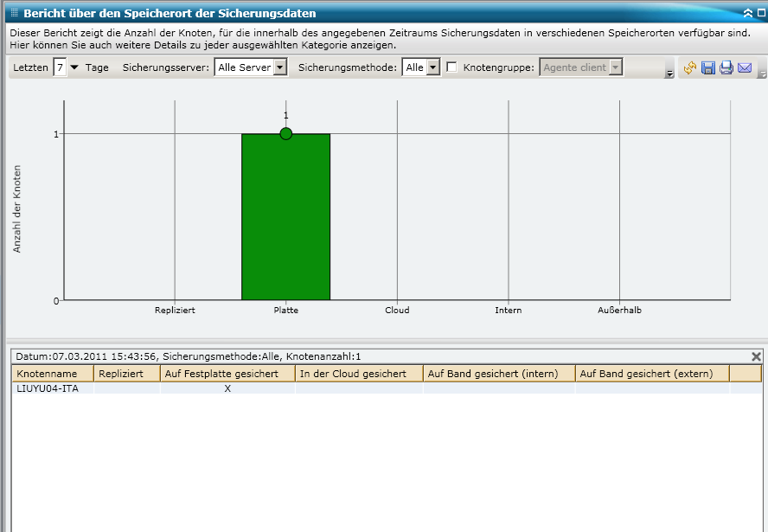Click the green Platte bar in chart

point(285,217)
